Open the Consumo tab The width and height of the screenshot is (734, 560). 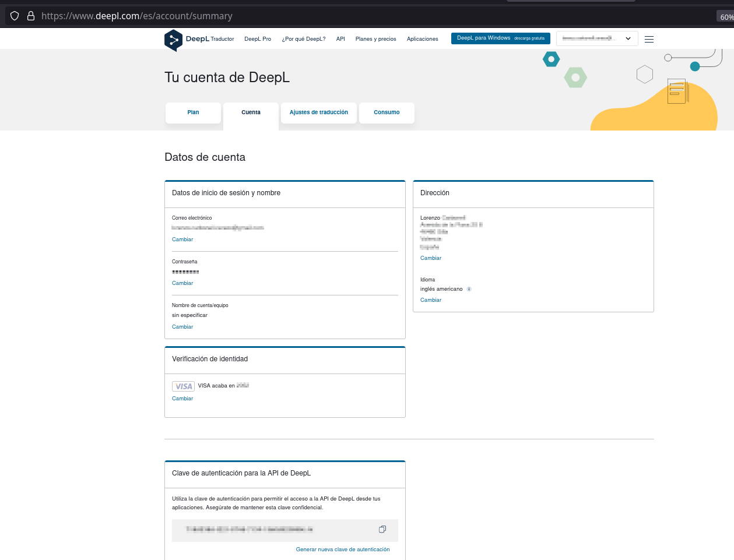[387, 112]
